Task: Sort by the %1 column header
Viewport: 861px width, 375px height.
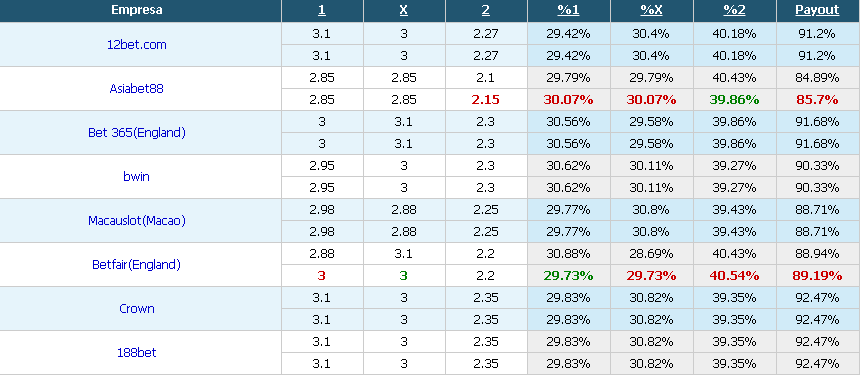Action: 568,10
